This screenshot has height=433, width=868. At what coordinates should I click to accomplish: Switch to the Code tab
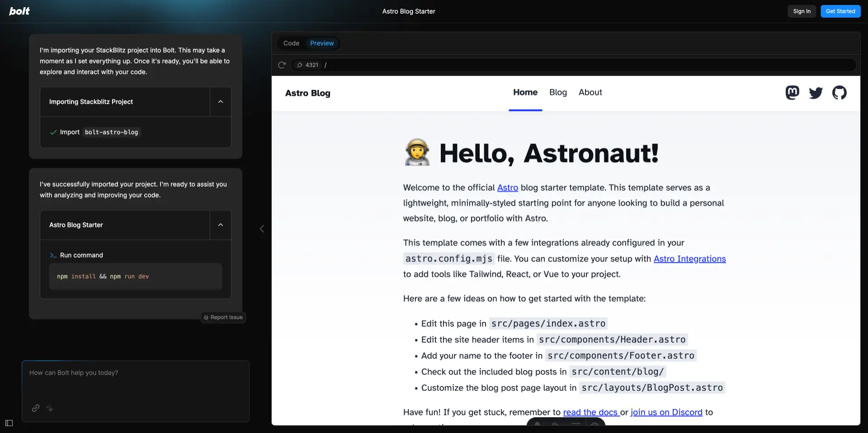tap(291, 43)
